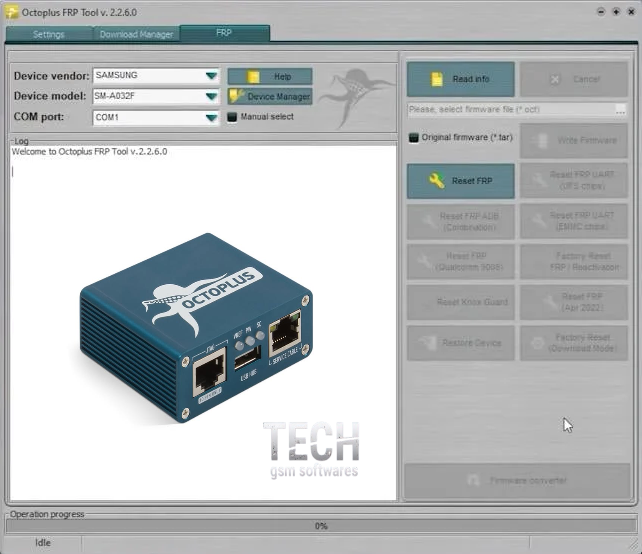
Task: Click the Help button with the book icon
Action: coord(270,77)
